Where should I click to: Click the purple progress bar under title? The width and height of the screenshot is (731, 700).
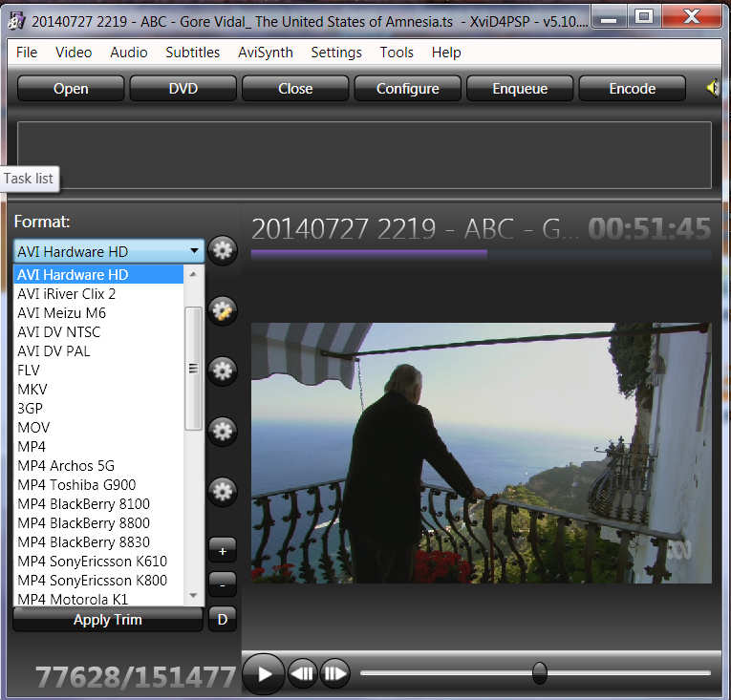pos(369,254)
